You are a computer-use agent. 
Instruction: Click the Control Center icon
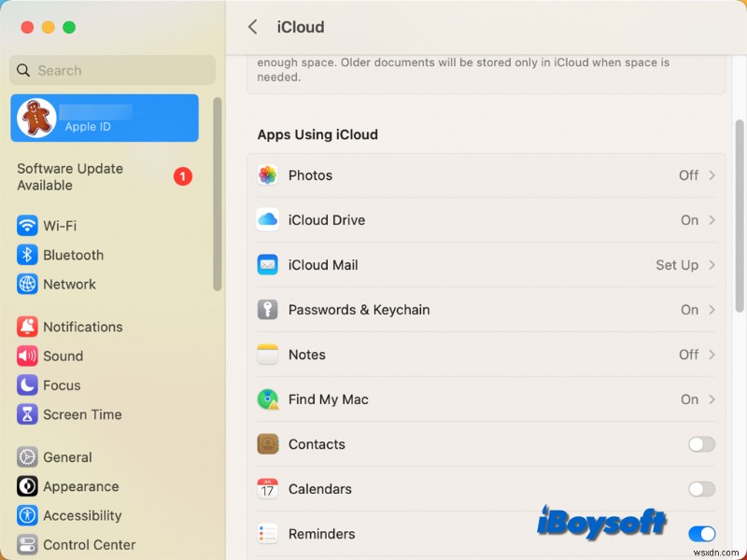tap(27, 545)
